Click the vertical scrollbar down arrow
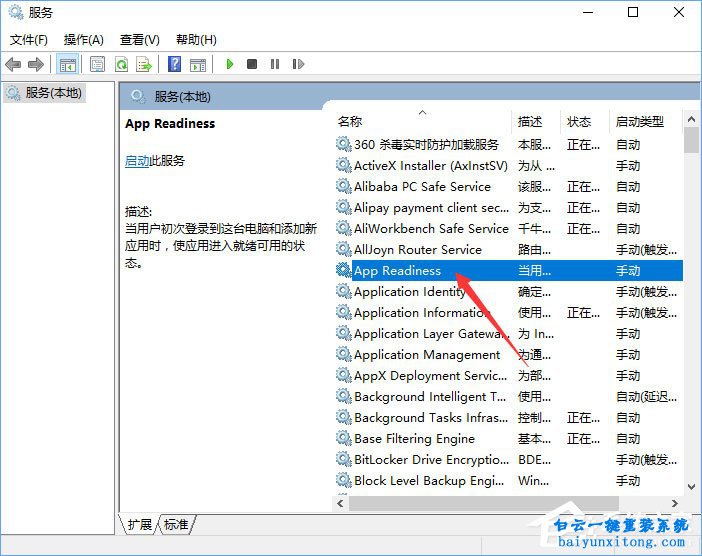 point(691,487)
